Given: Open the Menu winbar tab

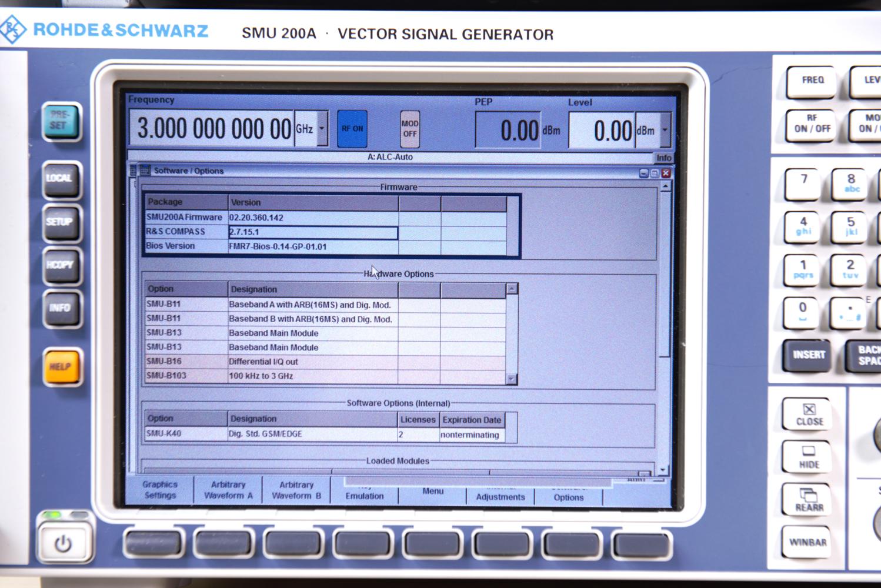Looking at the screenshot, I should tap(433, 492).
